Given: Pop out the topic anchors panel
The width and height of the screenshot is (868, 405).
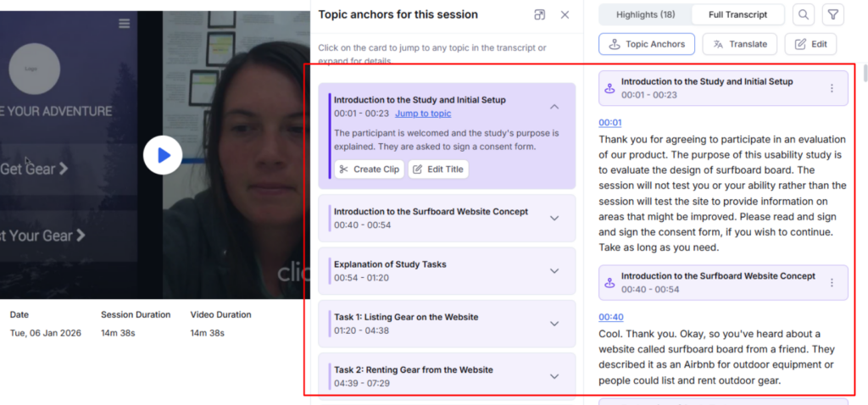Looking at the screenshot, I should (539, 15).
